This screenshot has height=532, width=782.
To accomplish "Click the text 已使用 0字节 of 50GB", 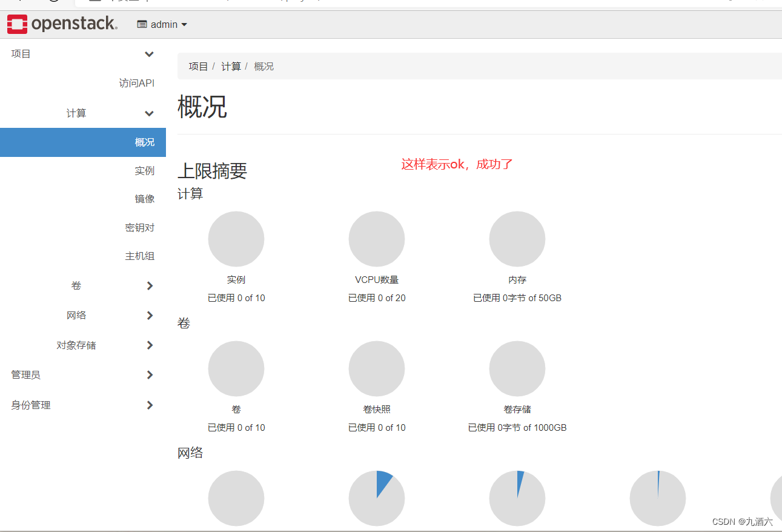I will [x=517, y=298].
